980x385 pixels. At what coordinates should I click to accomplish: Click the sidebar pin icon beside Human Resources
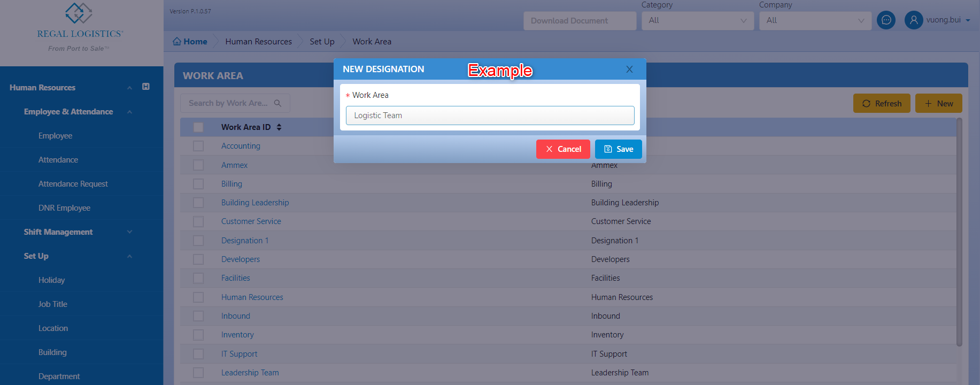(x=146, y=87)
